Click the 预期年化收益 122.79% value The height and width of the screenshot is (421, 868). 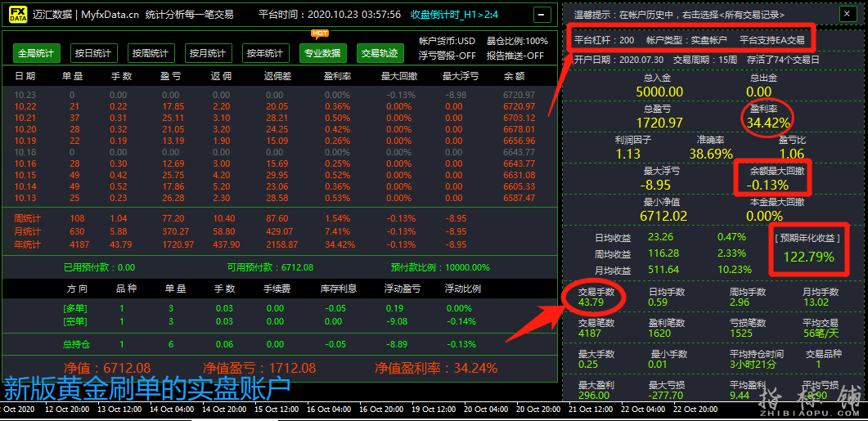pyautogui.click(x=810, y=257)
